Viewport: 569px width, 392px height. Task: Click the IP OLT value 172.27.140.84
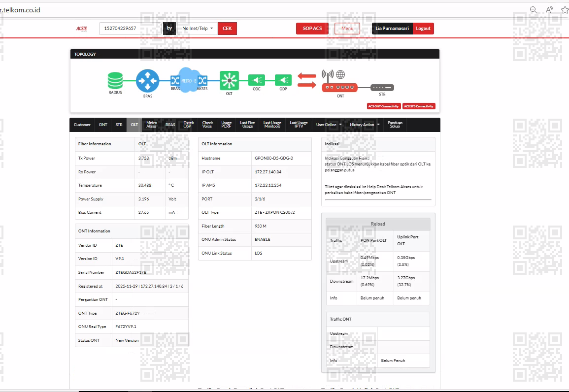tap(268, 172)
